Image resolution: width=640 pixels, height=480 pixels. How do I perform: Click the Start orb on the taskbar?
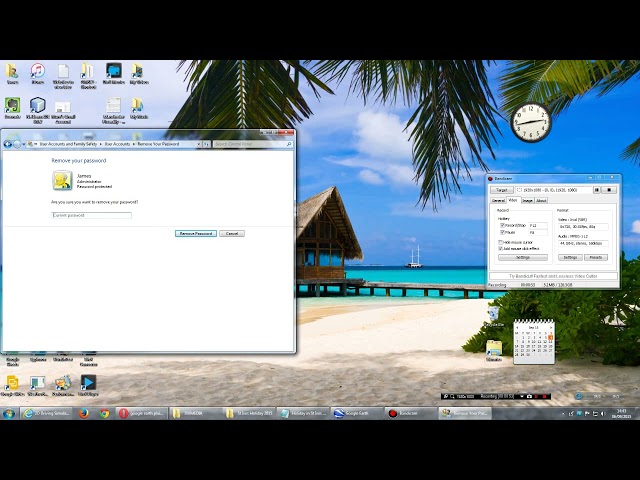point(9,413)
